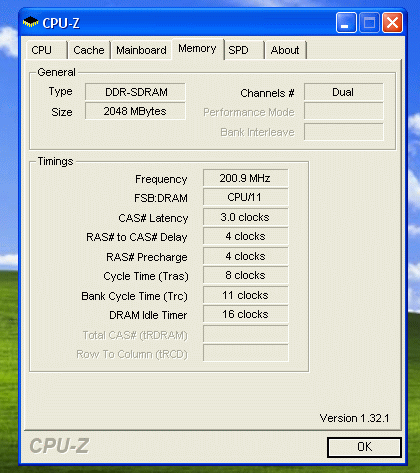The image size is (420, 473).
Task: Click the Channels # label
Action: click(267, 93)
